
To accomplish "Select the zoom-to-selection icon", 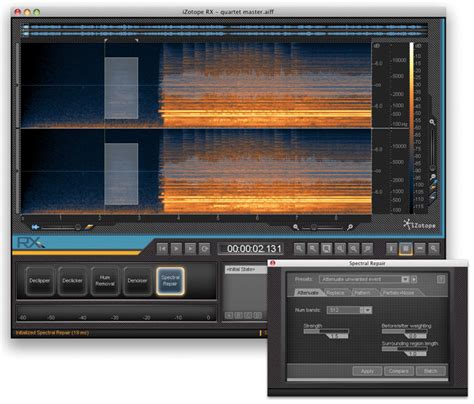I will coord(326,249).
